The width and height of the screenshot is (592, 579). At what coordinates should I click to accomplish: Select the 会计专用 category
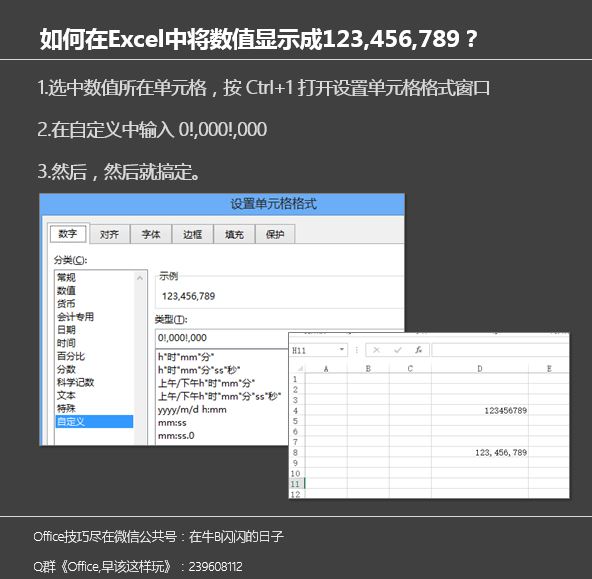pyautogui.click(x=94, y=317)
